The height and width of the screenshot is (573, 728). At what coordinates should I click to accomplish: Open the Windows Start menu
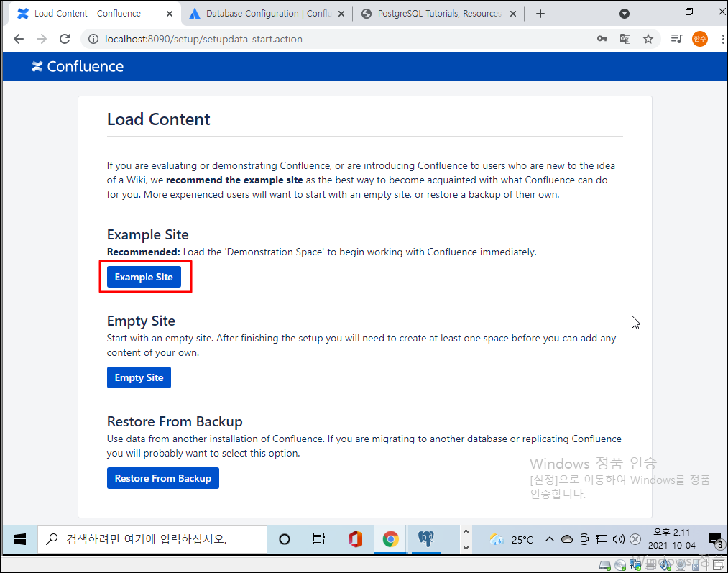pyautogui.click(x=20, y=539)
